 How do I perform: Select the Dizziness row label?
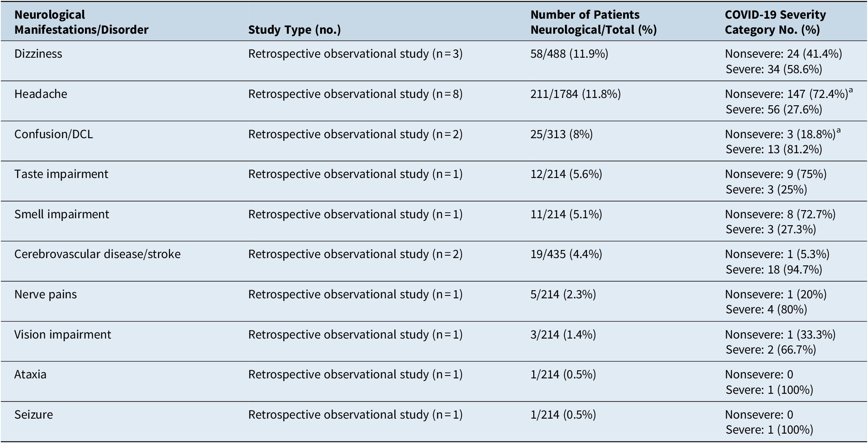tap(38, 54)
